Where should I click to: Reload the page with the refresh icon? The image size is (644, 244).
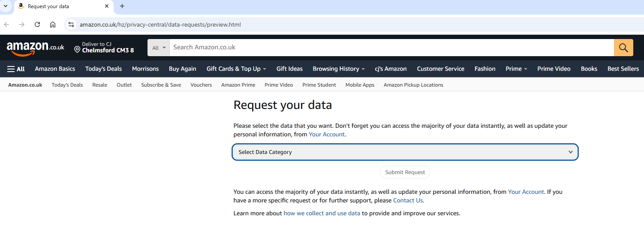[x=37, y=24]
